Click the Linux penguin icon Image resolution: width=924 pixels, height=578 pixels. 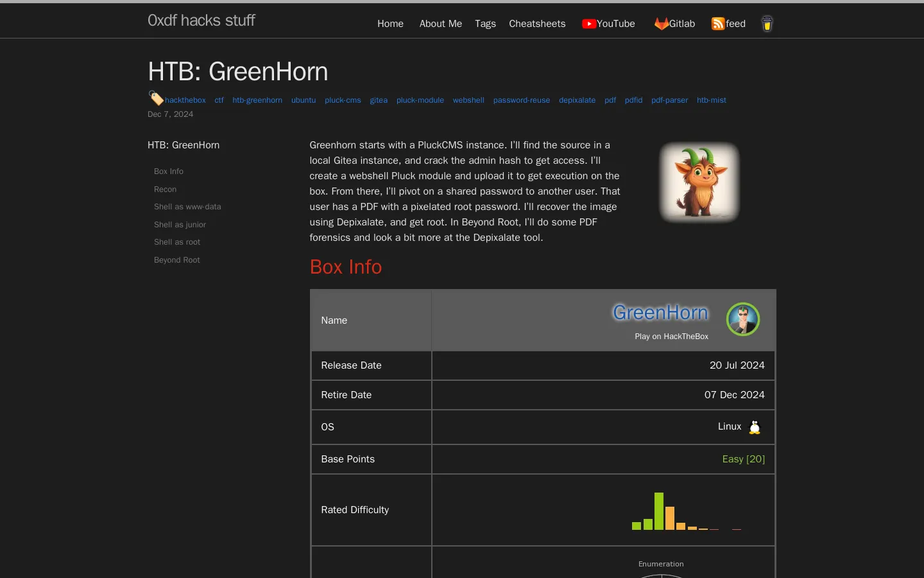click(x=755, y=427)
